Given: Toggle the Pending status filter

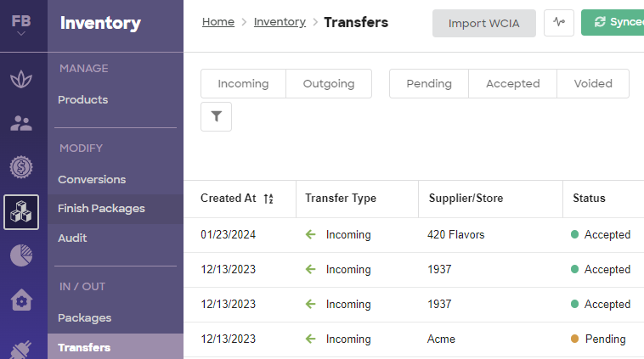Looking at the screenshot, I should (x=429, y=84).
